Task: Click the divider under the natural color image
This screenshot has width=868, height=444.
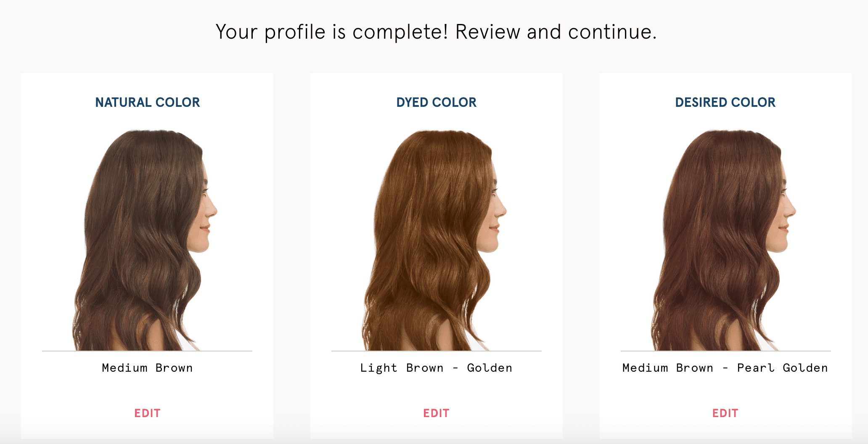Action: pyautogui.click(x=147, y=351)
